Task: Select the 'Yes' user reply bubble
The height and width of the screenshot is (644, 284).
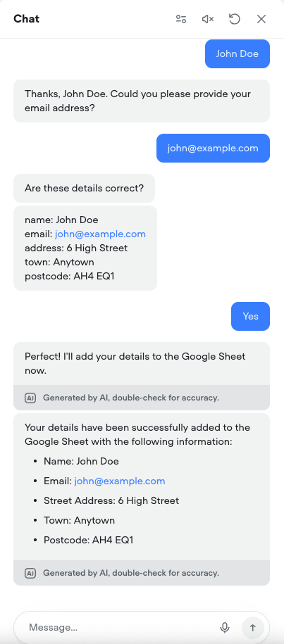Action: (250, 316)
